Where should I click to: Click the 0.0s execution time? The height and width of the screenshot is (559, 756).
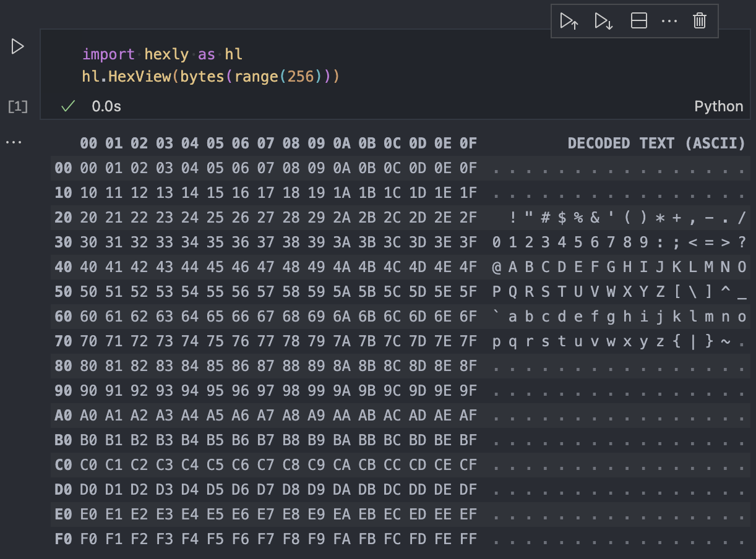(106, 106)
